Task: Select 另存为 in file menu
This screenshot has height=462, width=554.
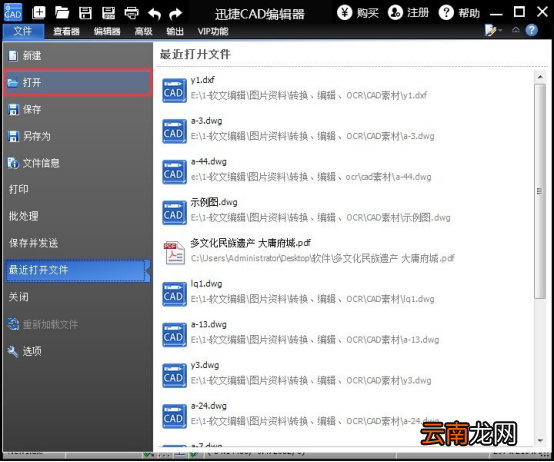Action: pos(78,136)
